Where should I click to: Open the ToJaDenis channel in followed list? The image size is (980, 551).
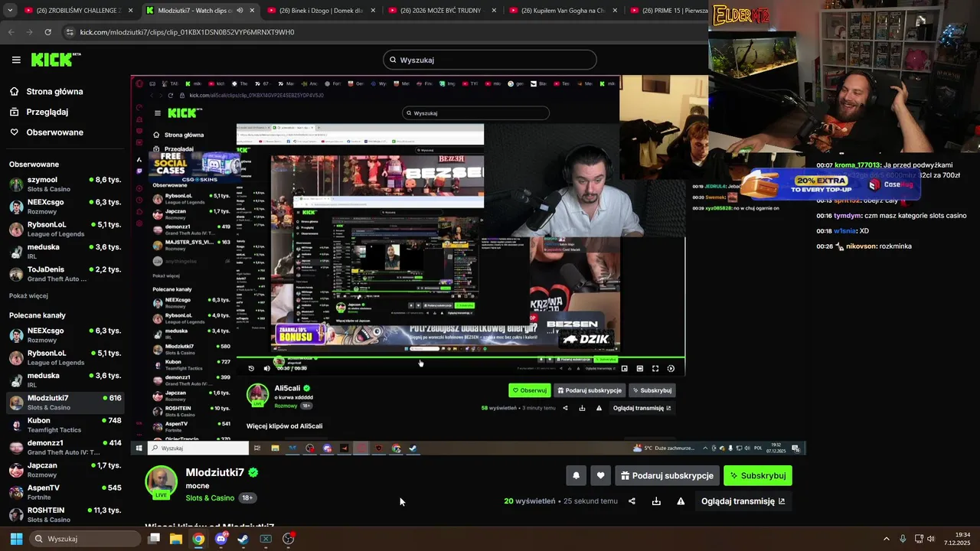point(65,274)
